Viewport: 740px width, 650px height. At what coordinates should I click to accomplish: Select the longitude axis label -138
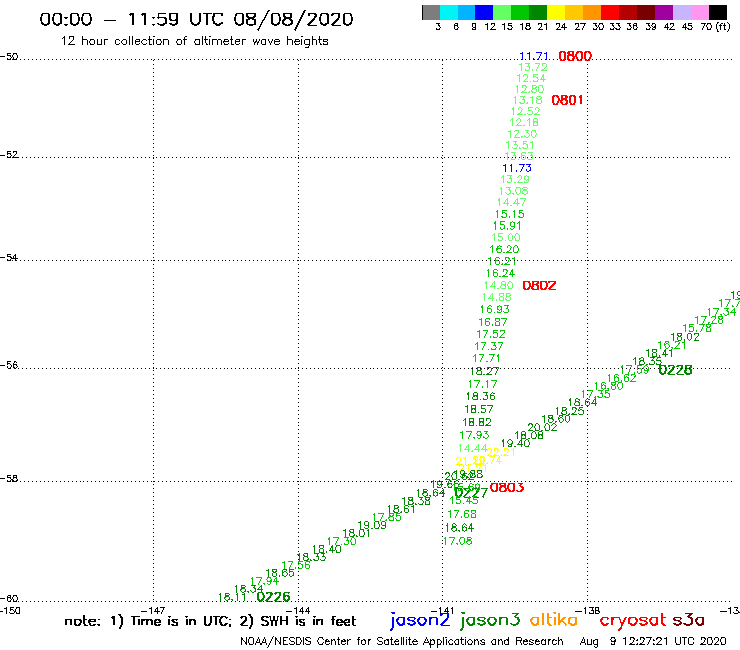tap(588, 611)
